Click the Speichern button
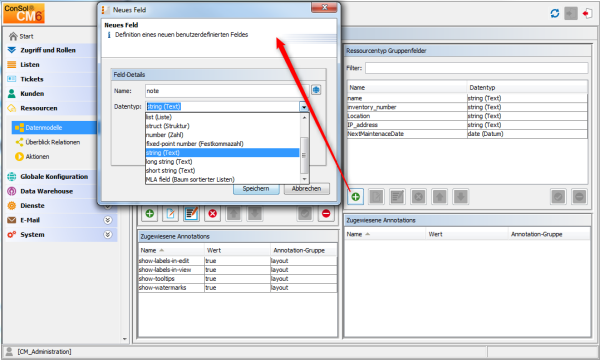 256,189
